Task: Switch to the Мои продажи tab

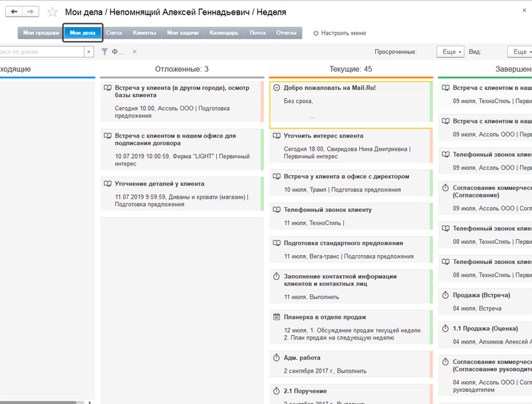Action: pos(41,33)
